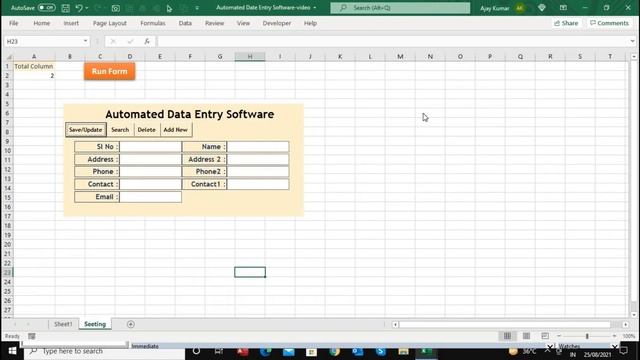Screen dimensions: 640x360
Task: Open the Ribbon Display Options icon
Action: coord(563,8)
